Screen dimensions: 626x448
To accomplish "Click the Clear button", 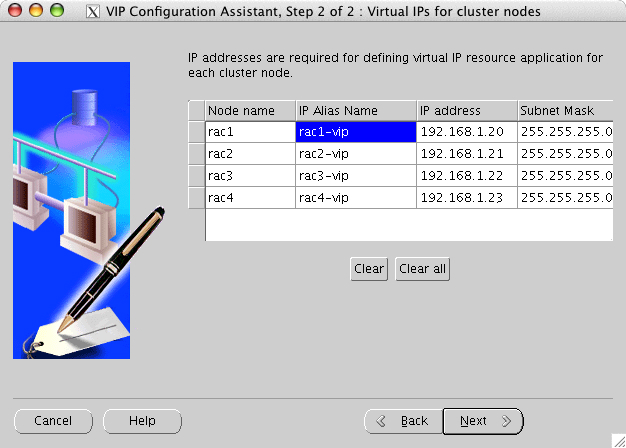I will (369, 268).
